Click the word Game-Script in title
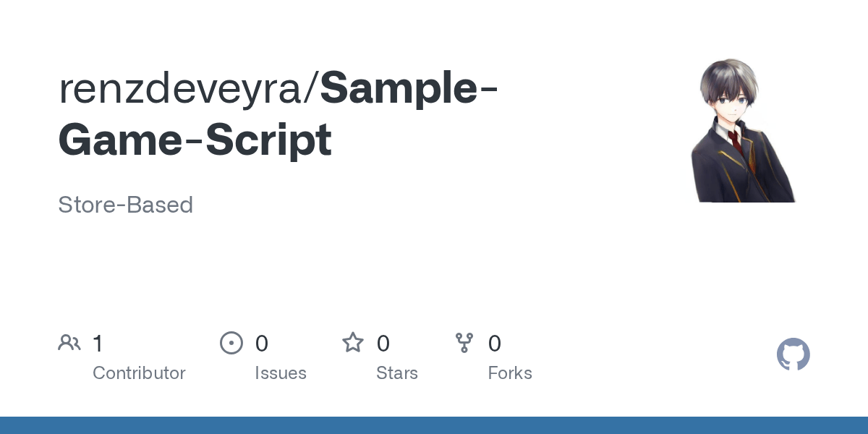The height and width of the screenshot is (434, 868). [x=195, y=140]
